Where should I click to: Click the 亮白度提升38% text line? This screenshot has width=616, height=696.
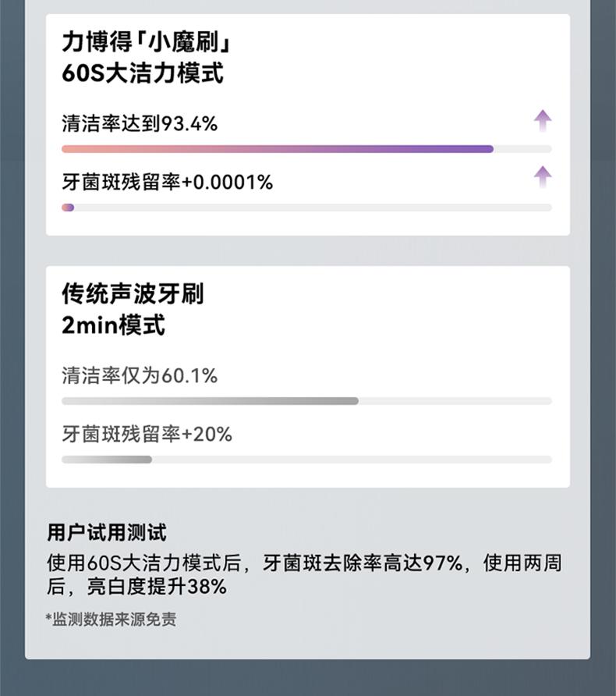tap(157, 586)
